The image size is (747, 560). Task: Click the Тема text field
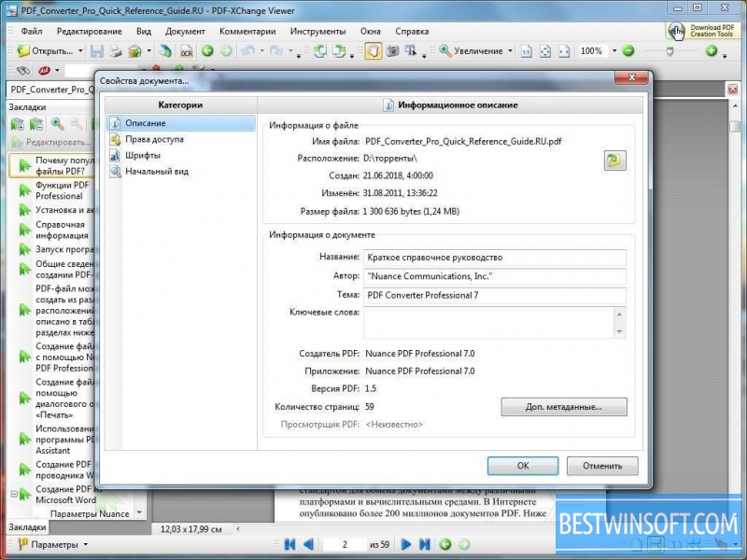(495, 296)
